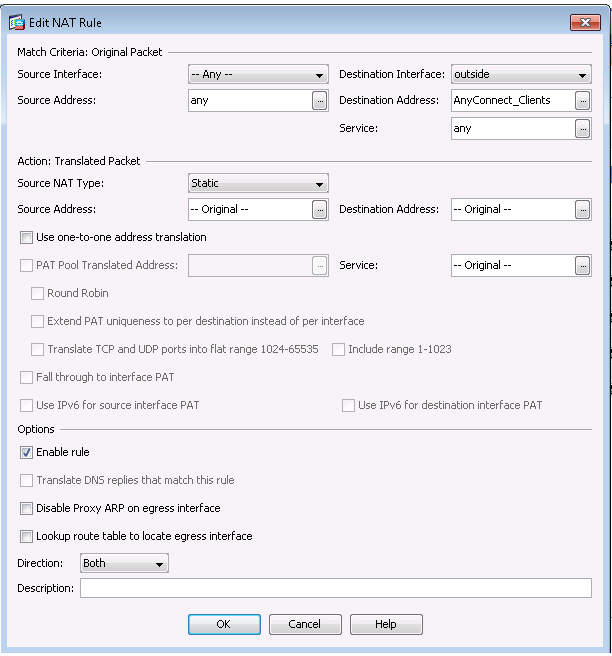The height and width of the screenshot is (656, 612).
Task: Open the Source NAT Type dropdown
Action: 258,184
